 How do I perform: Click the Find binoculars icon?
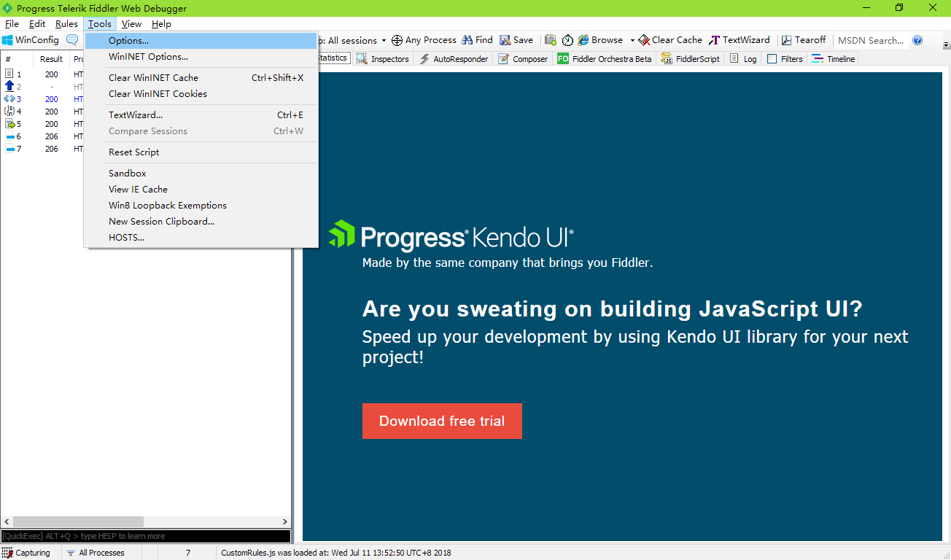pos(467,40)
